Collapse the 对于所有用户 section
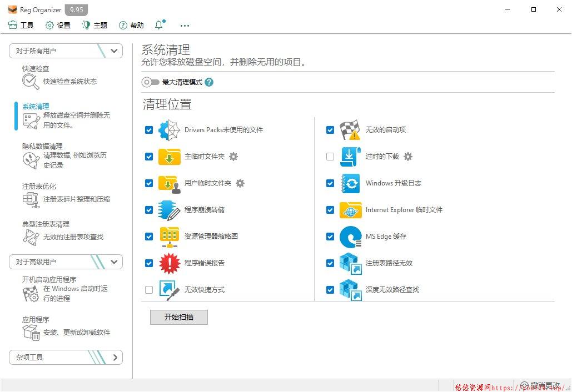This screenshot has height=392, width=572. 66,51
